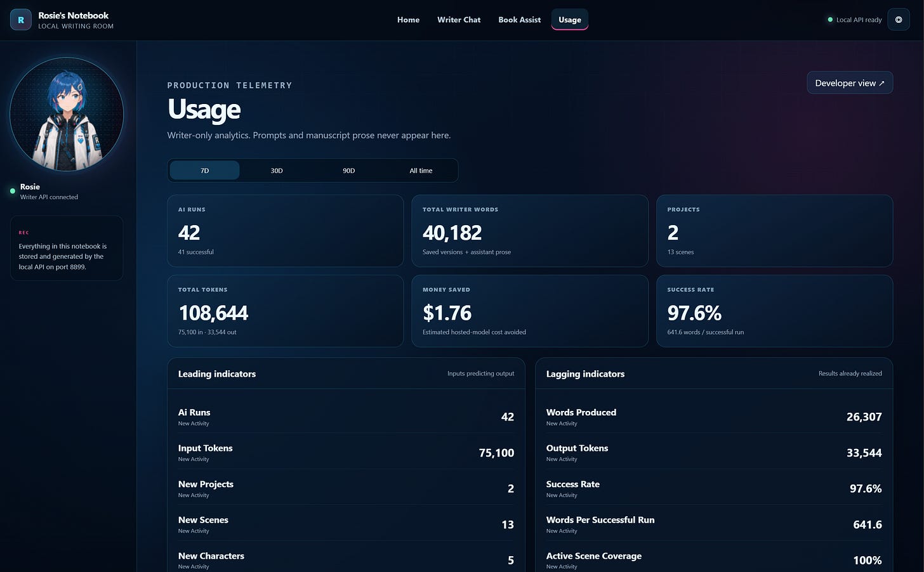Click the Rosie's Notebook title

pos(74,15)
